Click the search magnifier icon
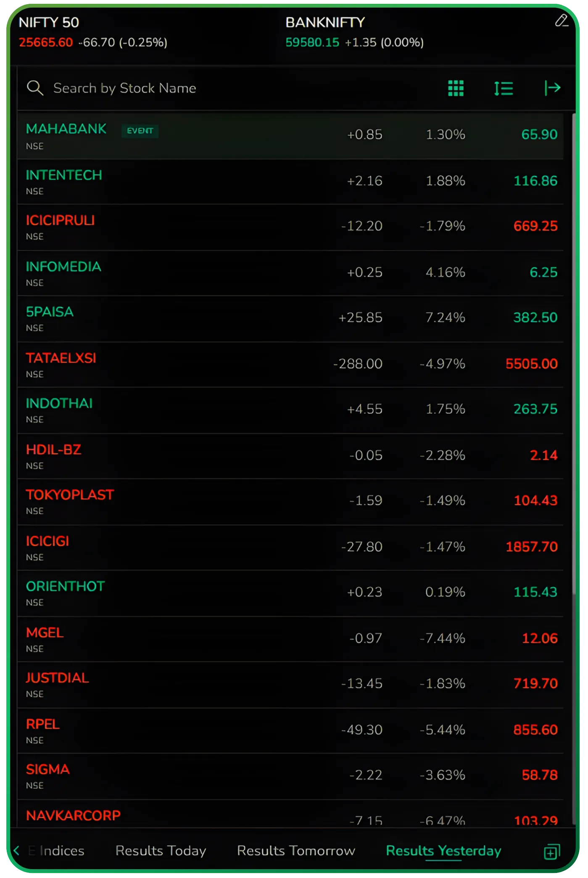This screenshot has height=878, width=588. coord(35,88)
